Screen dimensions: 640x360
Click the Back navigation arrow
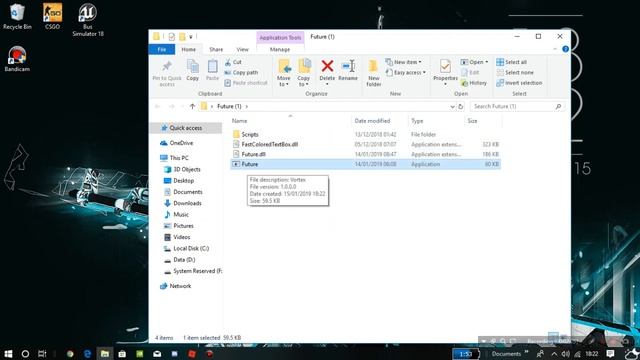pyautogui.click(x=158, y=106)
